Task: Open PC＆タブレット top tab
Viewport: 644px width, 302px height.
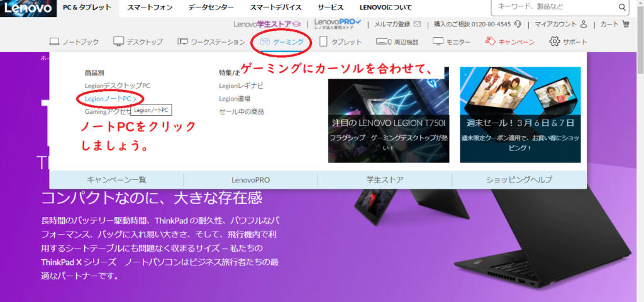Action: click(87, 8)
